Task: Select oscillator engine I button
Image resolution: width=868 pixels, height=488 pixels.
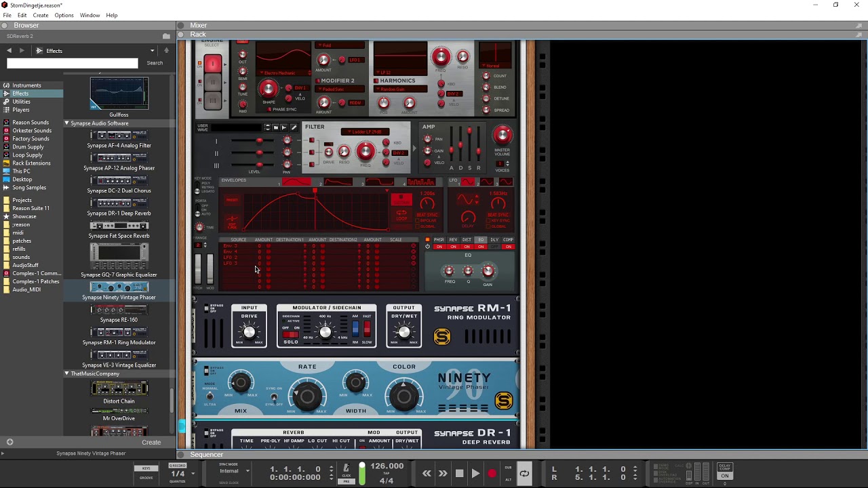Action: [x=213, y=64]
